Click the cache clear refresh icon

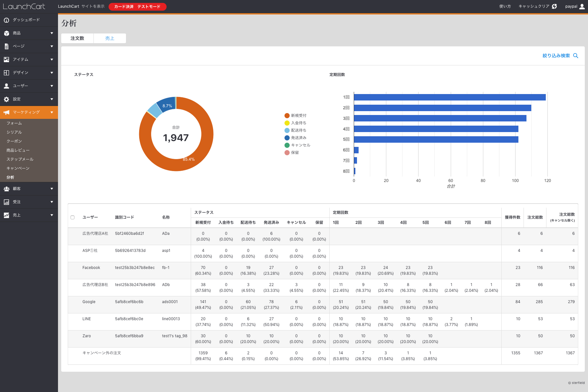[554, 6]
